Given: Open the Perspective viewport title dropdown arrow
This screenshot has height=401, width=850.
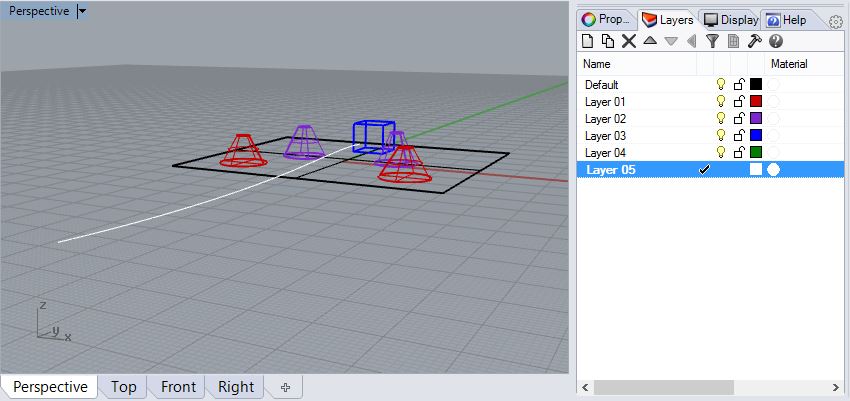Looking at the screenshot, I should pos(81,11).
